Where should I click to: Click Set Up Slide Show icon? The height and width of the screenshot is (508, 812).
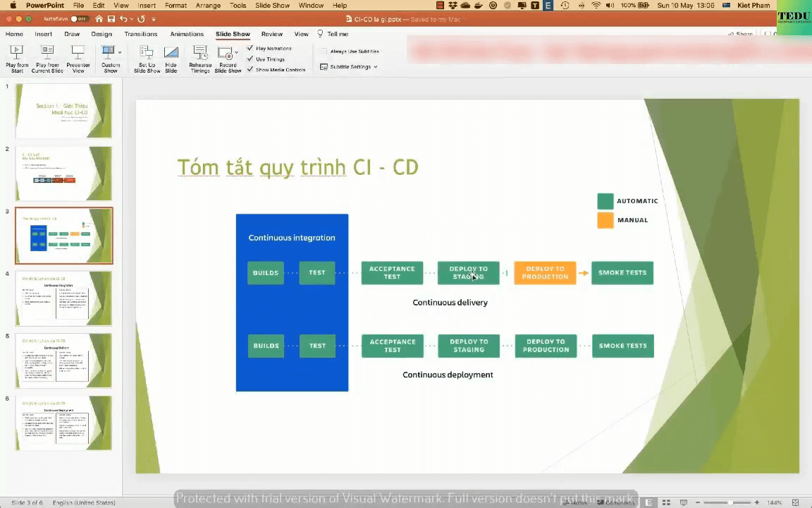coord(147,53)
